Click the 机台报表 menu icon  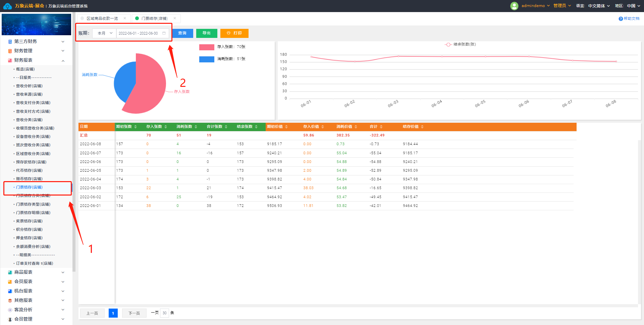pos(10,291)
